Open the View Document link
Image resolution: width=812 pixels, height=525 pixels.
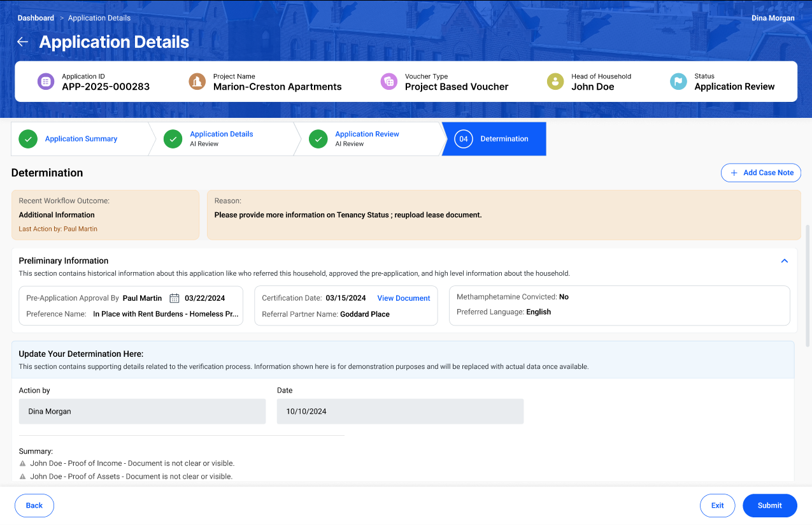coord(404,298)
